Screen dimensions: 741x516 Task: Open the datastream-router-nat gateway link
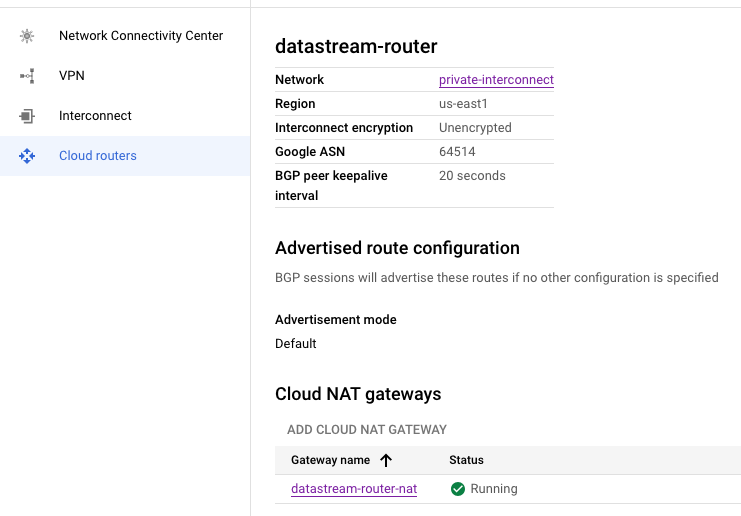[354, 489]
